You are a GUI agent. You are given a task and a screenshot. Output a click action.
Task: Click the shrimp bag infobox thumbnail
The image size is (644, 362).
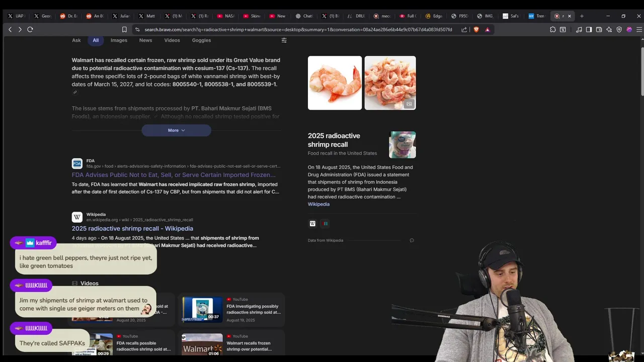tap(403, 145)
